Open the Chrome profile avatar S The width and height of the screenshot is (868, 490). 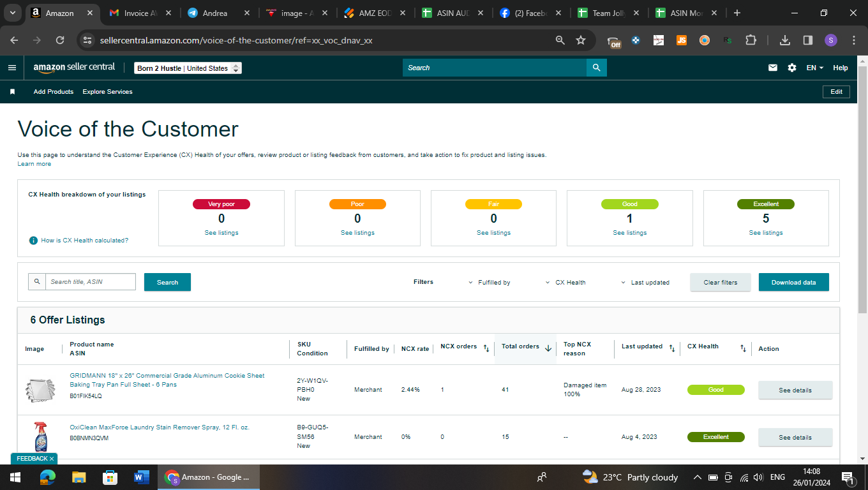click(830, 40)
